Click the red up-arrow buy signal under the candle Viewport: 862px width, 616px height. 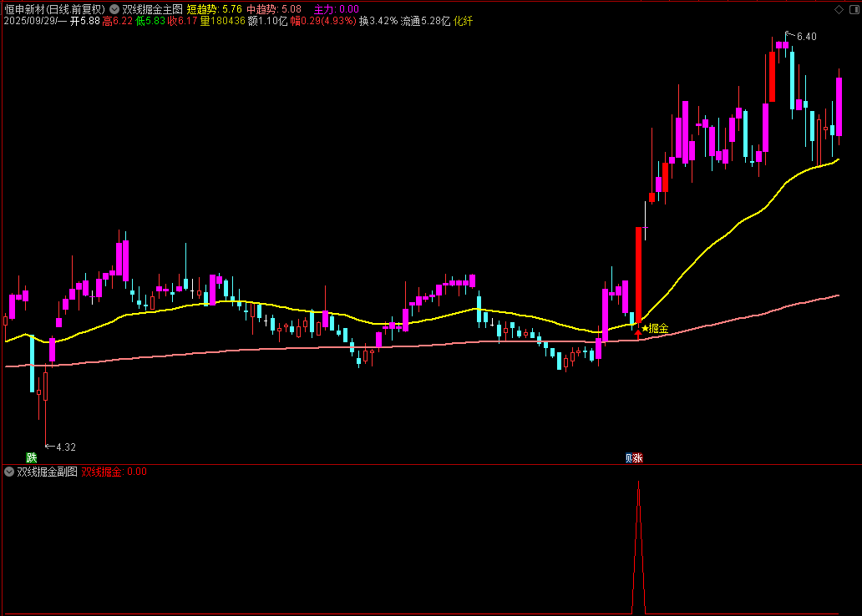tap(637, 333)
